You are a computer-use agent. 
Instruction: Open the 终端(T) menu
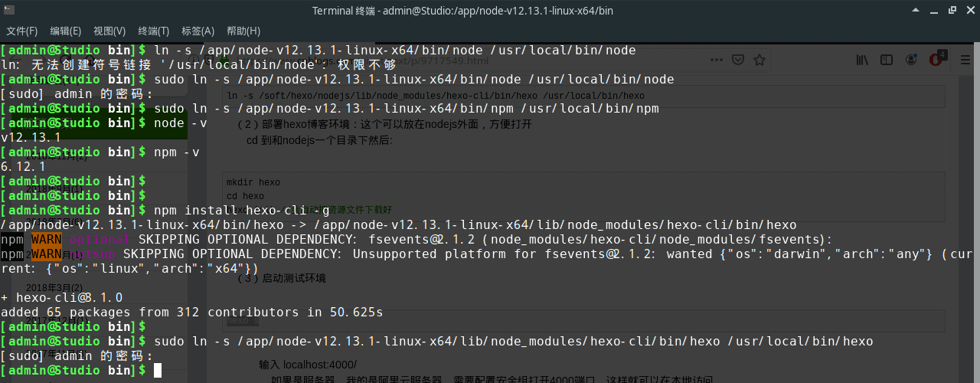click(154, 31)
